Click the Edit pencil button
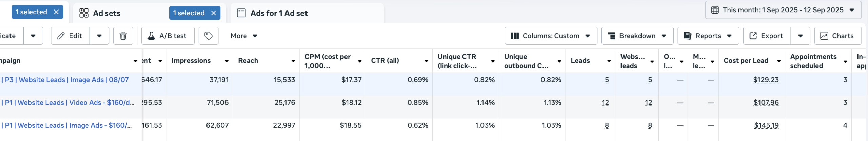 pos(70,36)
